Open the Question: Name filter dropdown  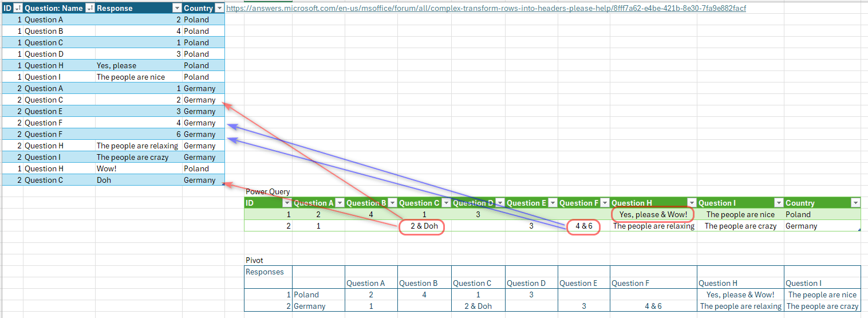[x=90, y=8]
